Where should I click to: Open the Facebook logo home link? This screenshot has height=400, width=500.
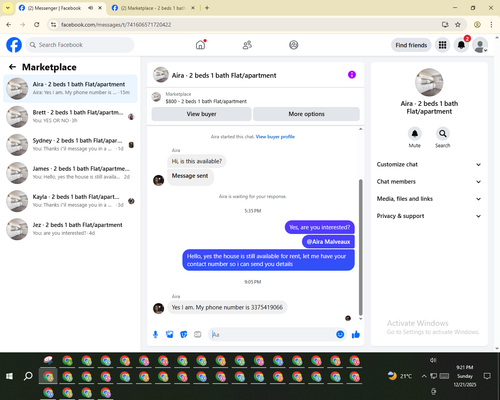pos(14,45)
